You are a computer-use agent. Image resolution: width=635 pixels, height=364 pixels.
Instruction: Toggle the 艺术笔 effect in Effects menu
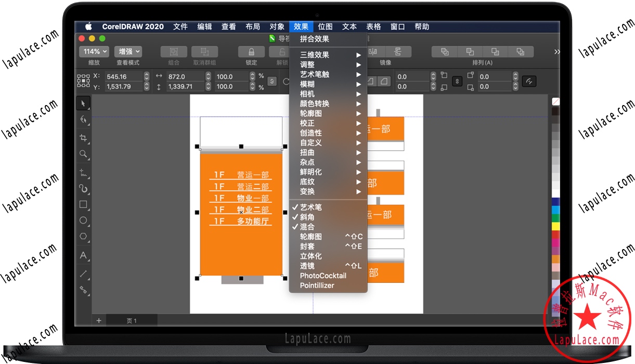click(310, 207)
